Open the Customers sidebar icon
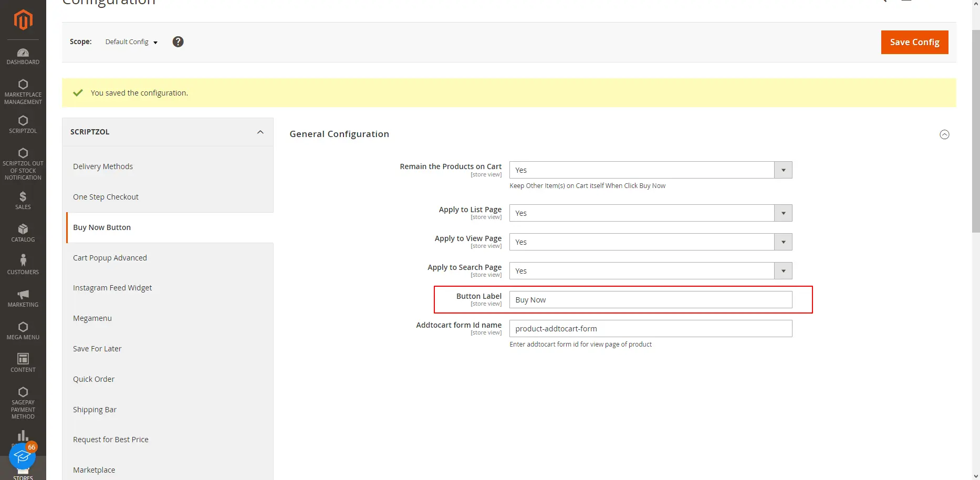The height and width of the screenshot is (480, 980). 23,265
